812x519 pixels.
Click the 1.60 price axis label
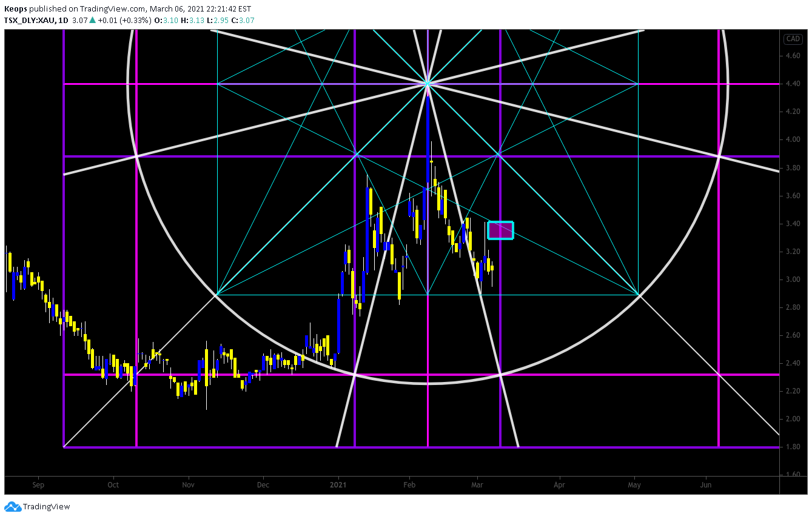pos(793,475)
